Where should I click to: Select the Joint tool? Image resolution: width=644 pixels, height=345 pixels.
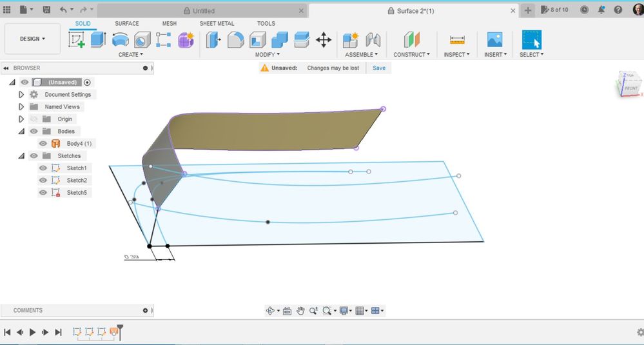373,40
